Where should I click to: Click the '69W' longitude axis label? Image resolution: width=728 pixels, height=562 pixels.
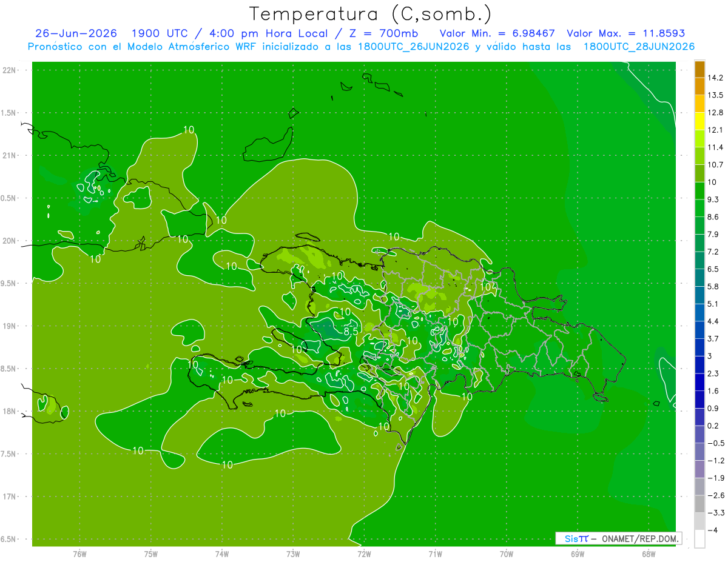click(x=578, y=554)
